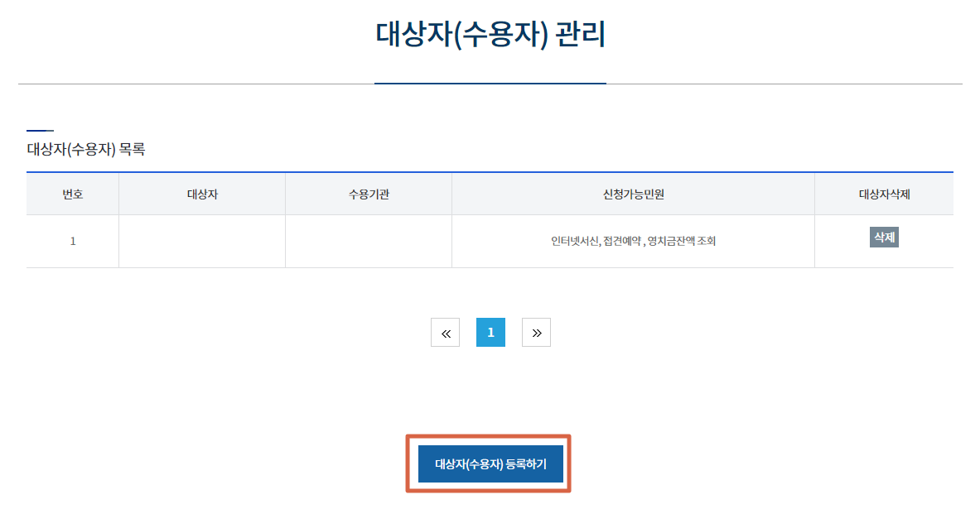This screenshot has width=980, height=509.
Task: Click the 대상자(수용자) 관리 page title
Action: [490, 35]
